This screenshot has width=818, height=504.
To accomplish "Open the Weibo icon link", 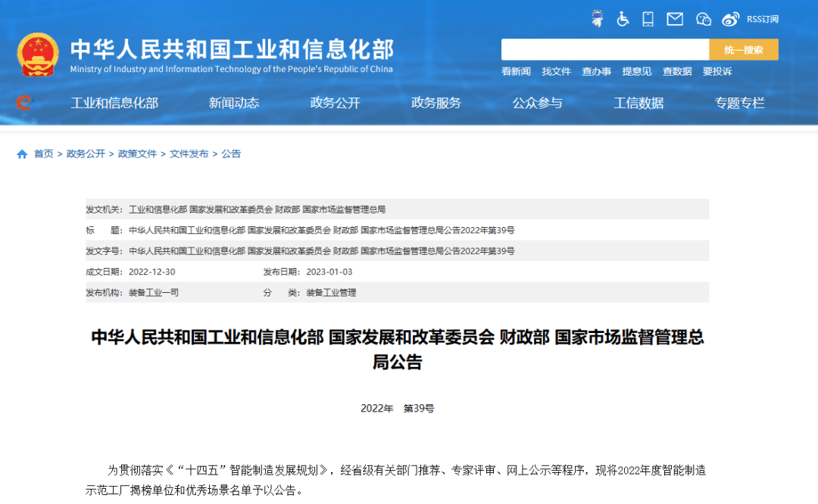I will (730, 19).
